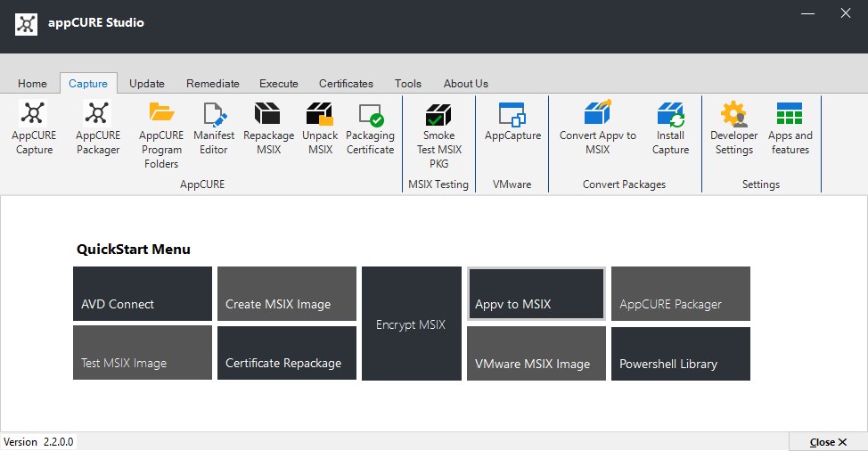Open the Remediate tab

click(x=213, y=84)
